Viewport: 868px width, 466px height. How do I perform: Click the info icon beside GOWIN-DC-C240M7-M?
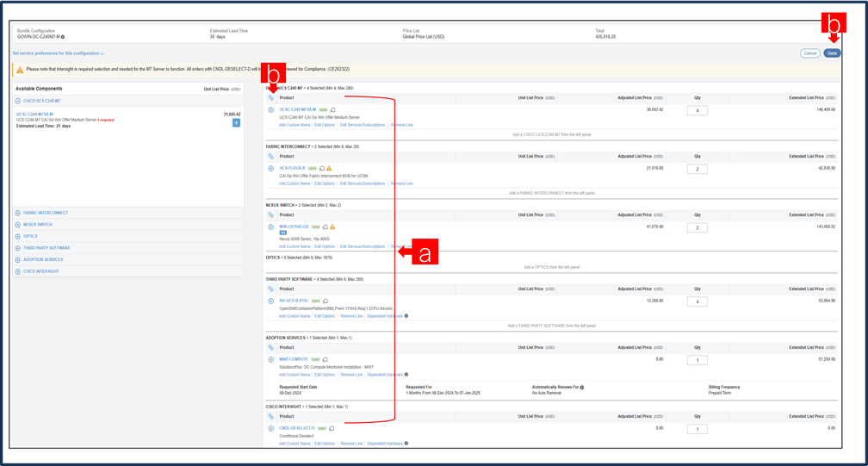tap(63, 37)
